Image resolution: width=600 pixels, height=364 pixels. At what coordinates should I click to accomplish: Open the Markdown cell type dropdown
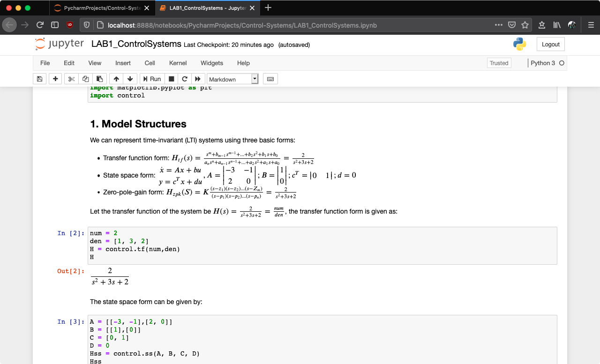232,78
